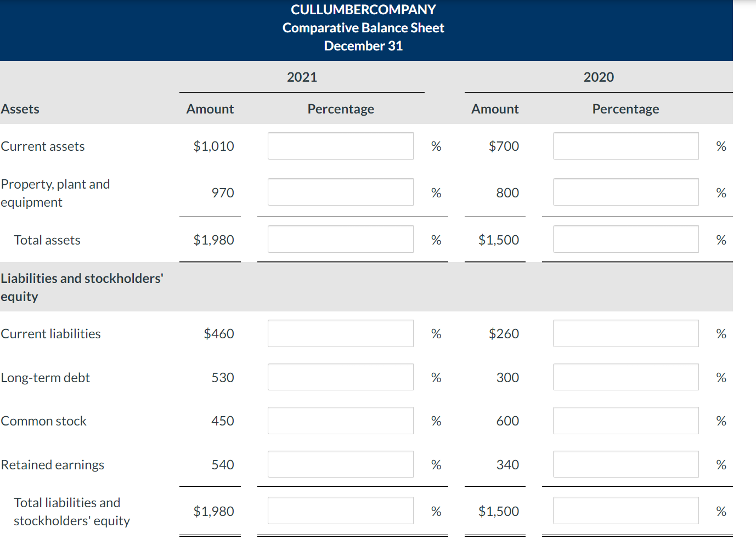Click the Liabilities and stockholders' equity heading

tap(82, 287)
